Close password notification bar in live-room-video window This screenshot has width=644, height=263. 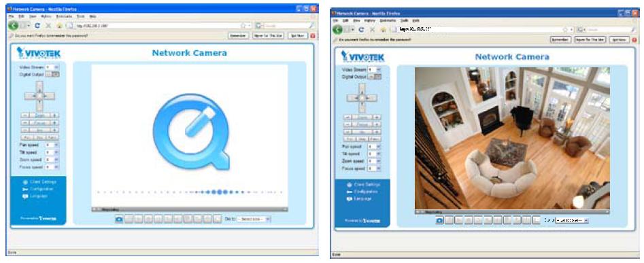pyautogui.click(x=634, y=39)
